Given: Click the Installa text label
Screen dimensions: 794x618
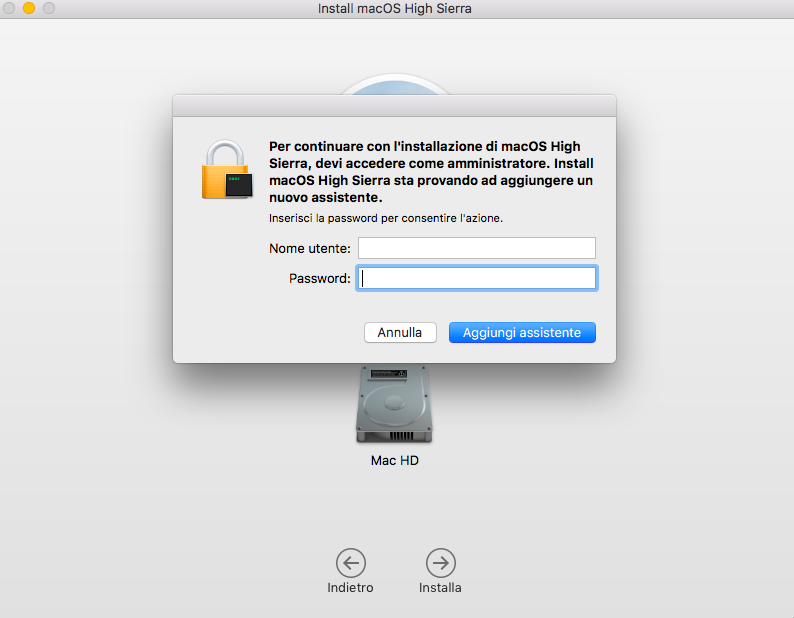Looking at the screenshot, I should pyautogui.click(x=440, y=588).
